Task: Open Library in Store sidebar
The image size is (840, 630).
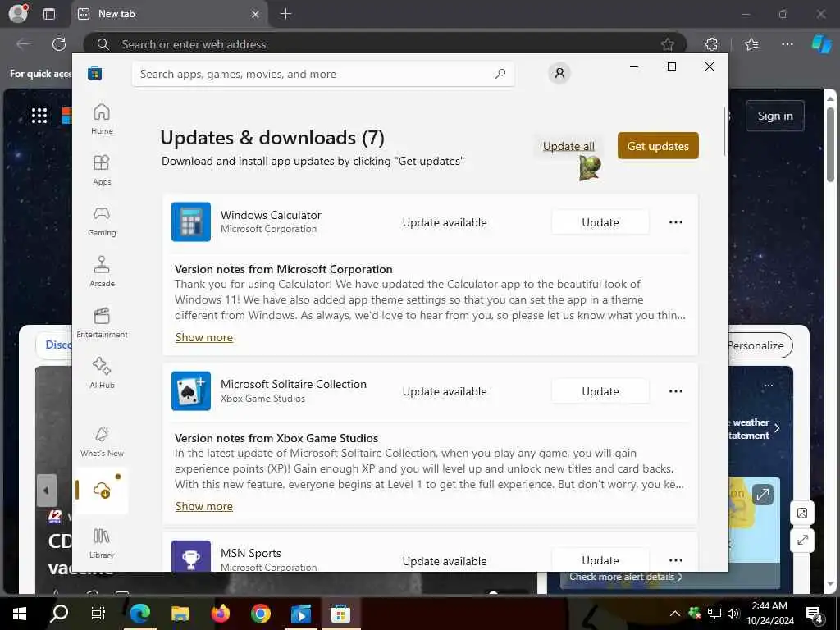Action: point(102,543)
